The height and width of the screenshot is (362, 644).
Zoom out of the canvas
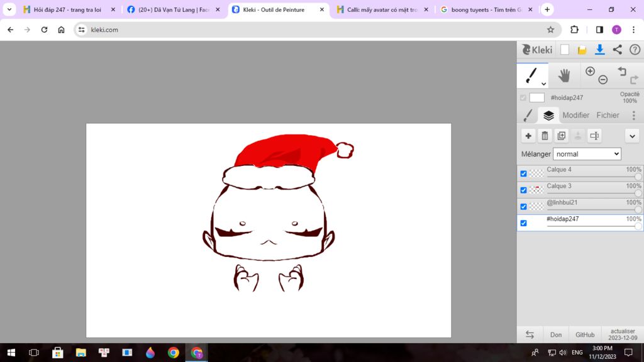click(x=603, y=80)
